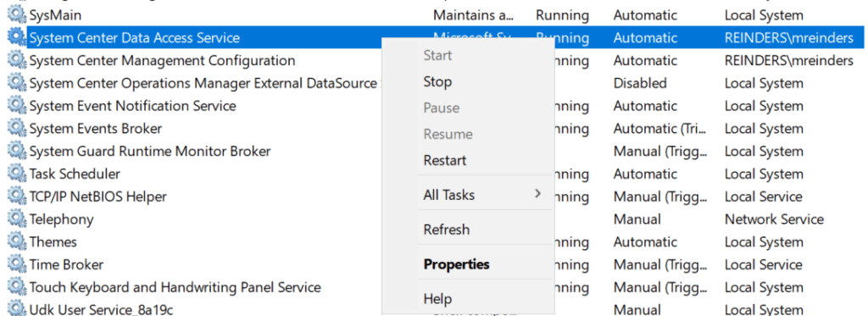Screen dimensions: 868x316
Task: Select the TCP/IP NetBIOS Helper gear icon
Action: [17, 197]
